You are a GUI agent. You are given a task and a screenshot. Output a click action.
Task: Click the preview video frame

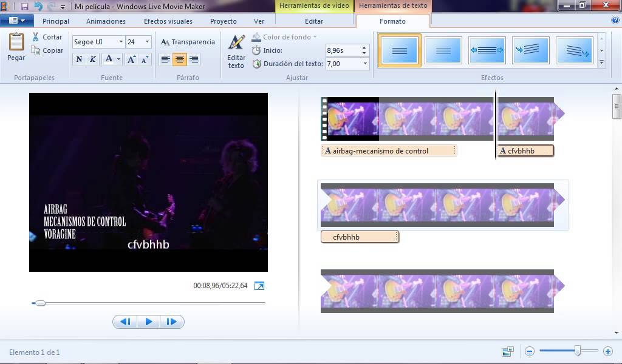point(148,182)
